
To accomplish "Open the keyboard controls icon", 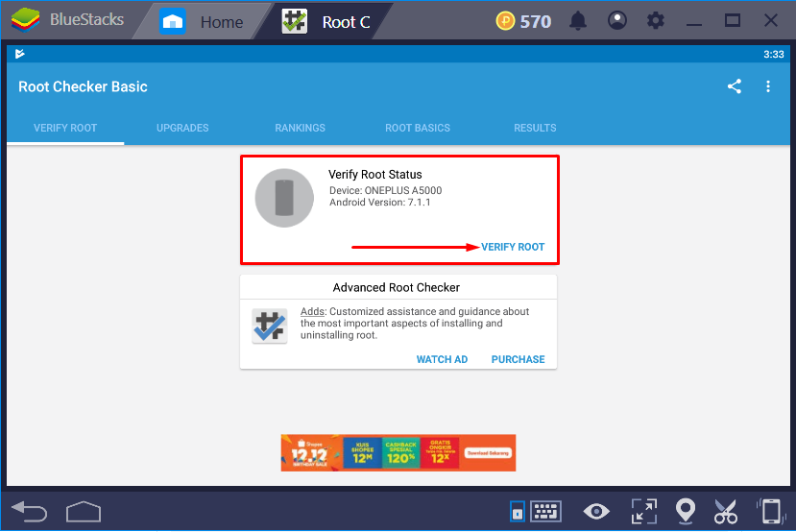I will [x=545, y=511].
